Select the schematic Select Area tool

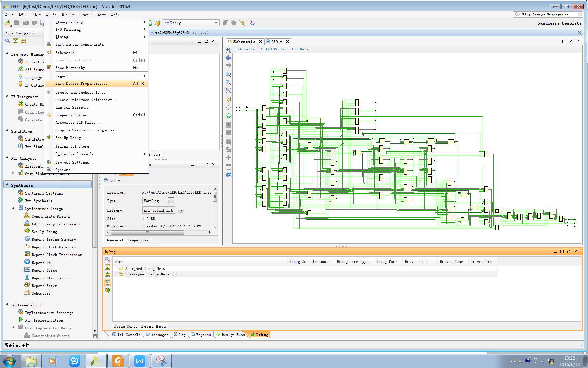click(229, 100)
